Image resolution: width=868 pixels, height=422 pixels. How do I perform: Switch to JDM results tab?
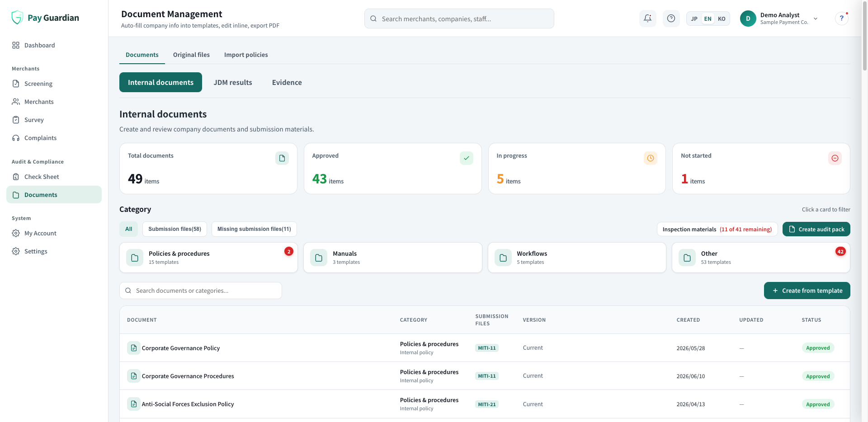pos(233,82)
